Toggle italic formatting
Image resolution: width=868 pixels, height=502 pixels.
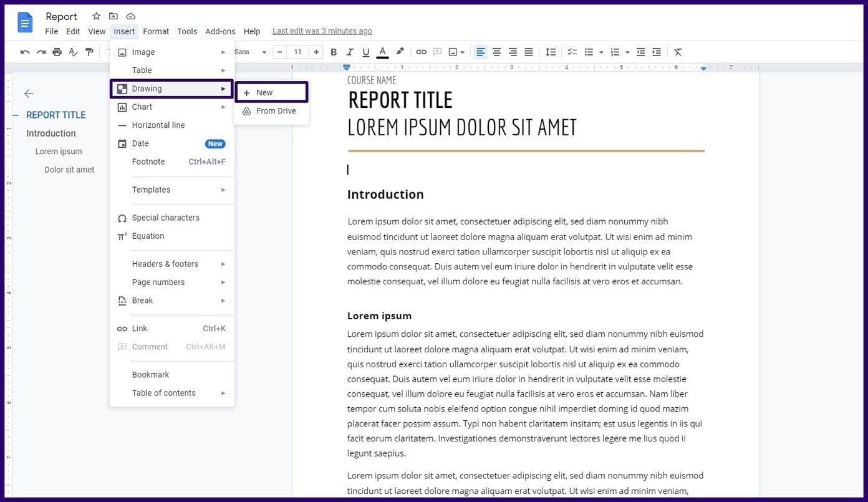click(x=350, y=52)
